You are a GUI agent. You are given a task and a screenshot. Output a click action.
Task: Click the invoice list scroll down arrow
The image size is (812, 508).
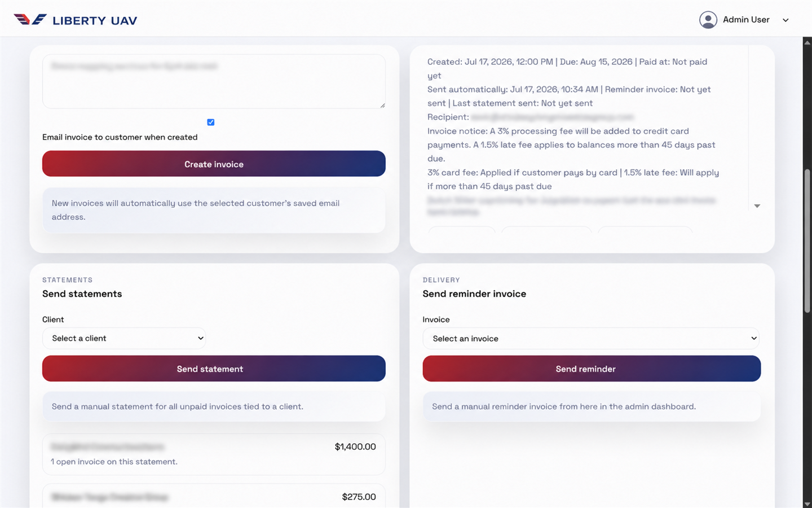(x=757, y=206)
